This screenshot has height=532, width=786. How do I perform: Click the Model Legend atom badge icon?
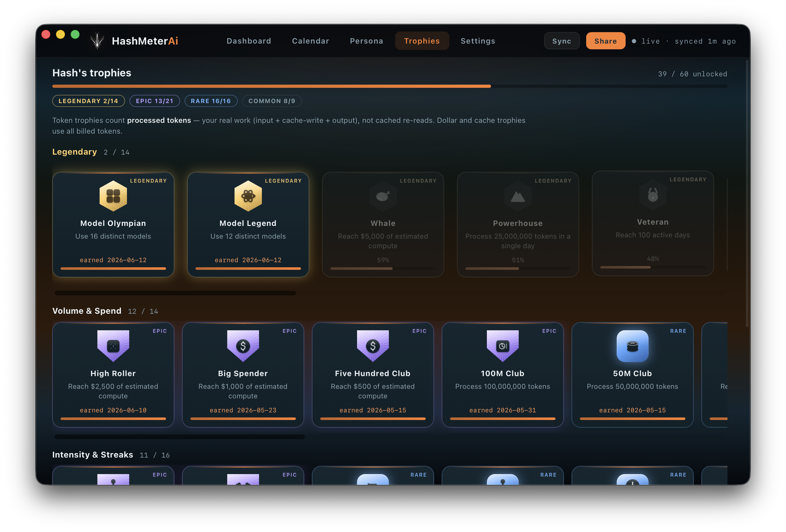(x=248, y=196)
